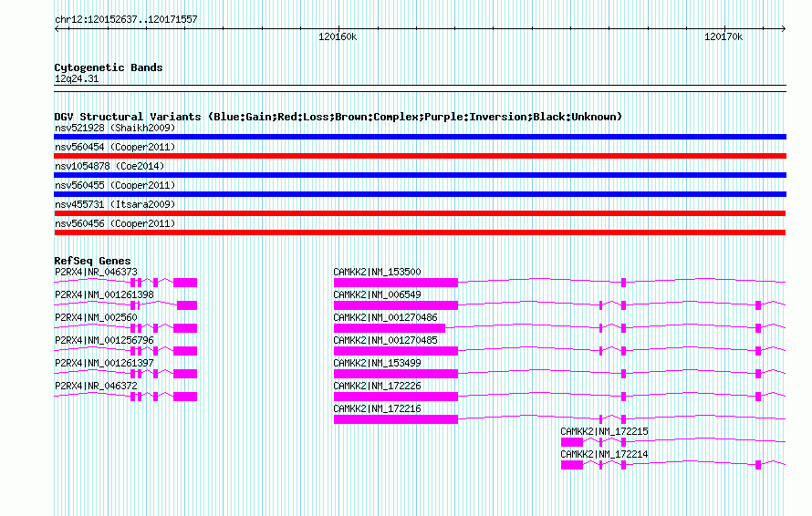
Task: Click the single small exon of CAMKK2|NM_153500
Action: coord(623,283)
